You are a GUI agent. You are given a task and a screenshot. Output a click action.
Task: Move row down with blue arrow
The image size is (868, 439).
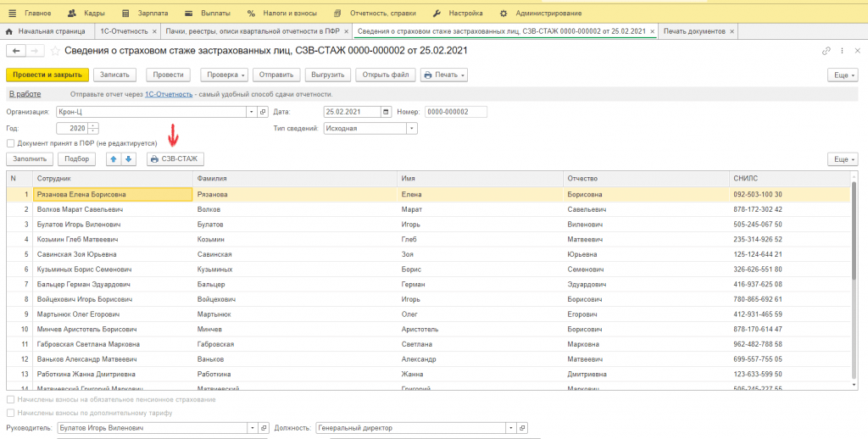(129, 158)
